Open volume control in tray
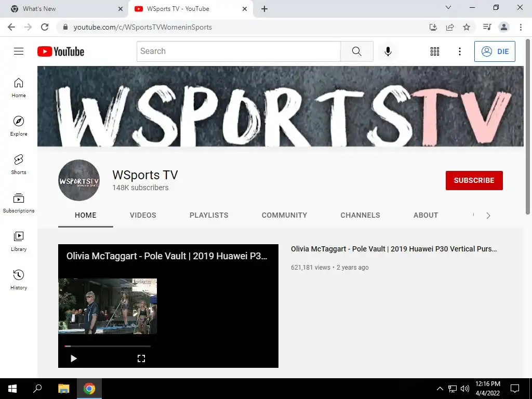532x399 pixels. click(465, 389)
